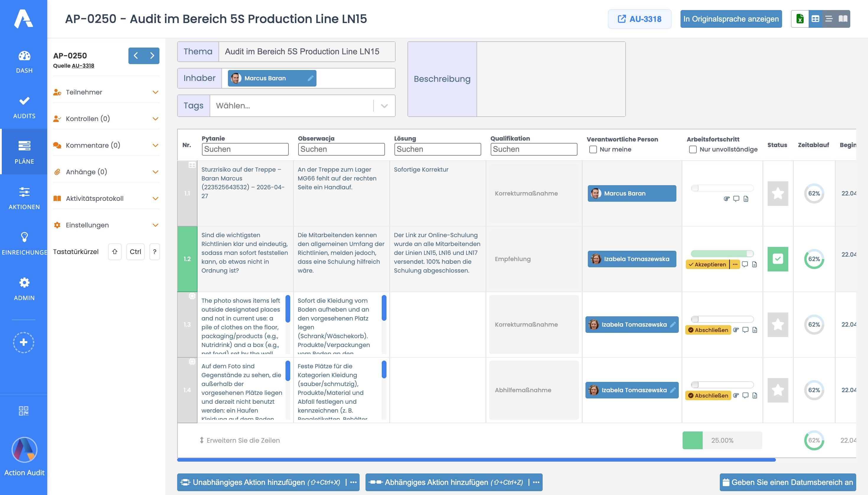Edit responsible person pencil in row 1.4
The height and width of the screenshot is (495, 868).
[x=673, y=390]
